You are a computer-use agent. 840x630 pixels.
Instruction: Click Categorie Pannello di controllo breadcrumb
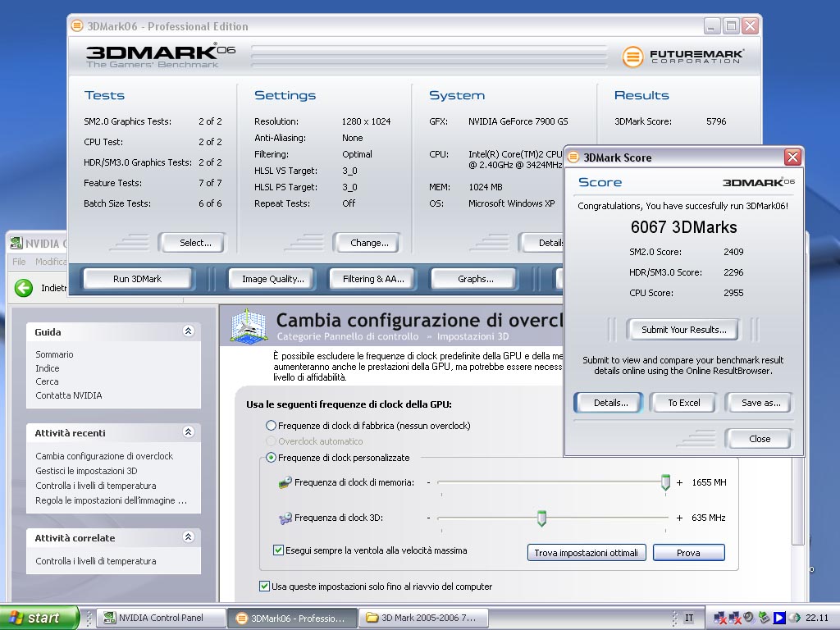click(347, 336)
